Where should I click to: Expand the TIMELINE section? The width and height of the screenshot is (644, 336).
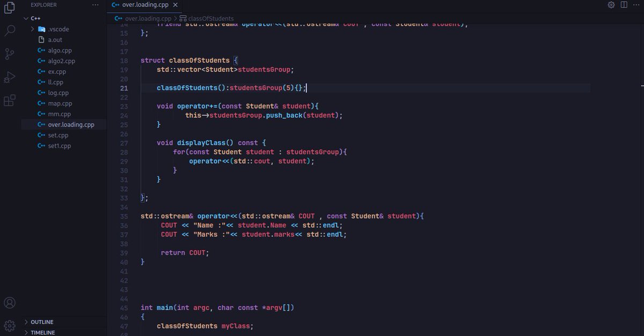point(26,333)
